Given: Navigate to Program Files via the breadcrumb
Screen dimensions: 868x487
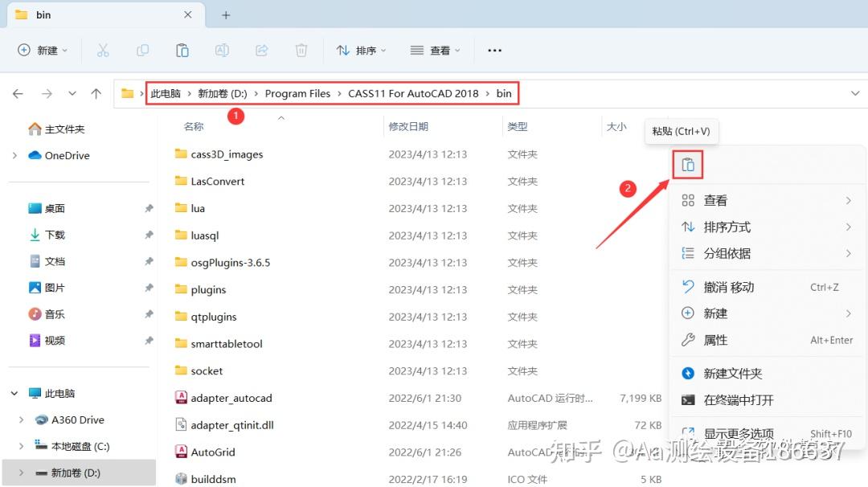Looking at the screenshot, I should (297, 93).
